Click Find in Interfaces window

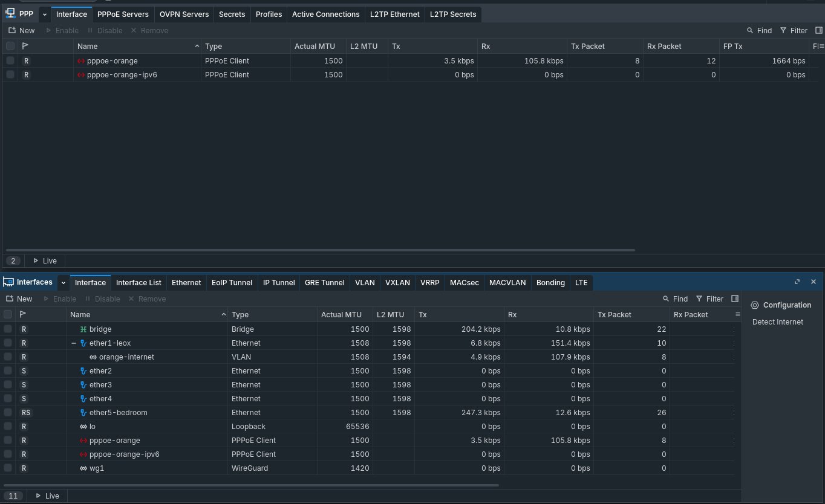pos(676,299)
